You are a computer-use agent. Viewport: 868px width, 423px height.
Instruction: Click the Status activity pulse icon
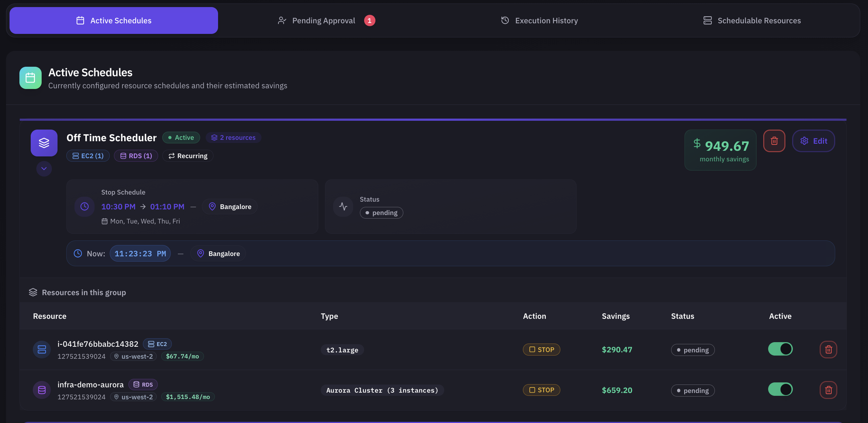click(343, 207)
